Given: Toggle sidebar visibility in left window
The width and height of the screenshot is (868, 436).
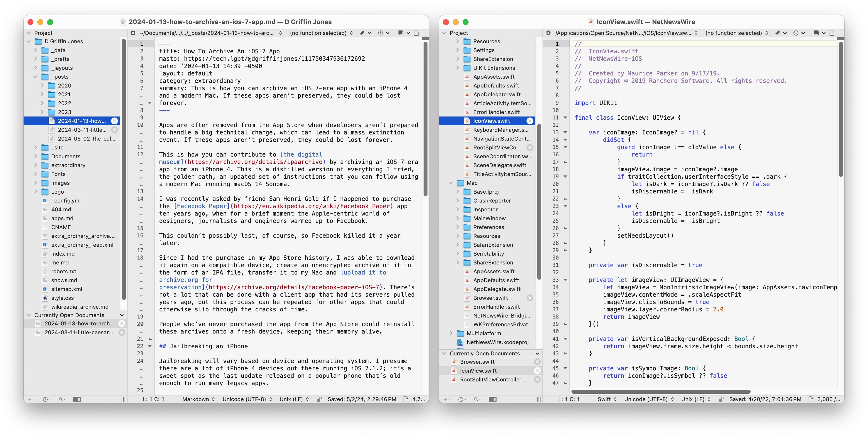Looking at the screenshot, I should click(77, 399).
